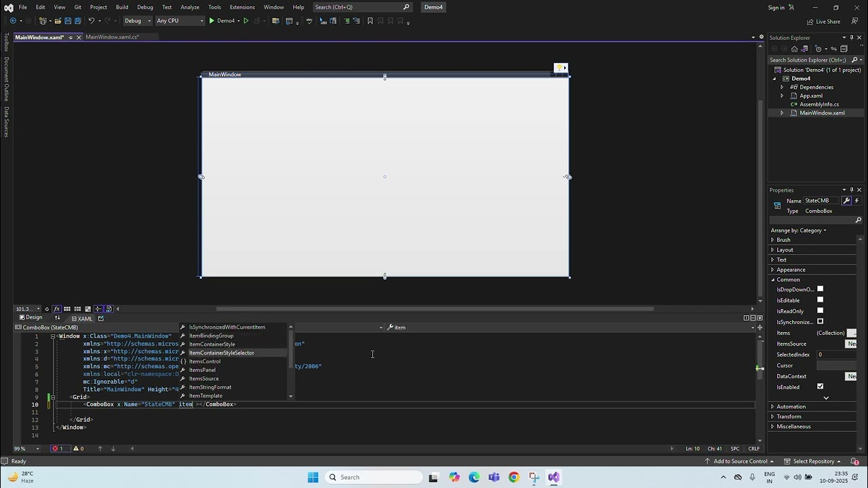Click the show snap grid icon in the designer toolbar
The height and width of the screenshot is (488, 868).
click(x=67, y=309)
